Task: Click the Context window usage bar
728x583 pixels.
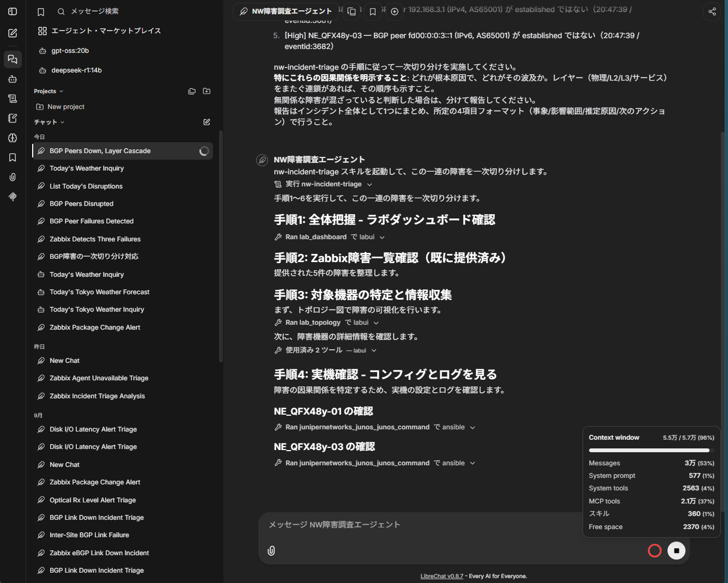Action: click(651, 451)
